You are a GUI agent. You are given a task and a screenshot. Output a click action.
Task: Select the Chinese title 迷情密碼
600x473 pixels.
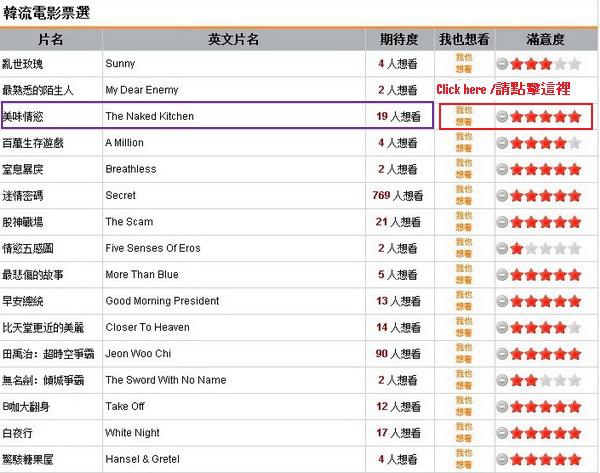pos(23,196)
